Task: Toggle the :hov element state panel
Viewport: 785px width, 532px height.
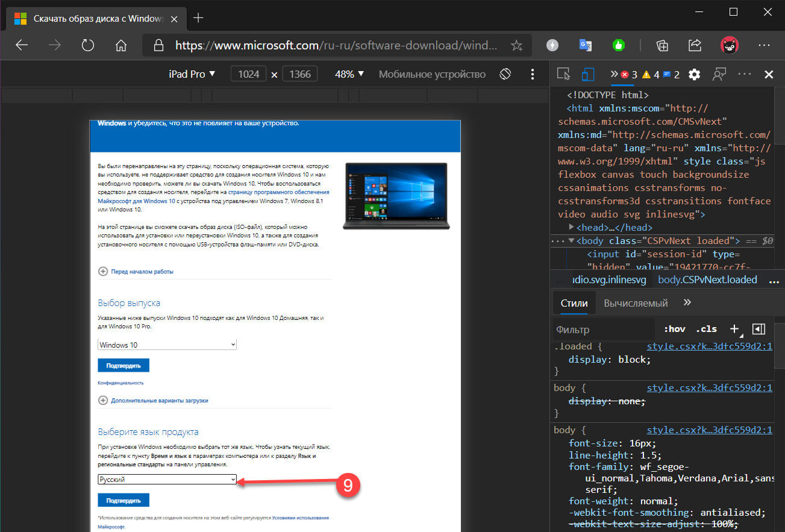Action: point(675,329)
